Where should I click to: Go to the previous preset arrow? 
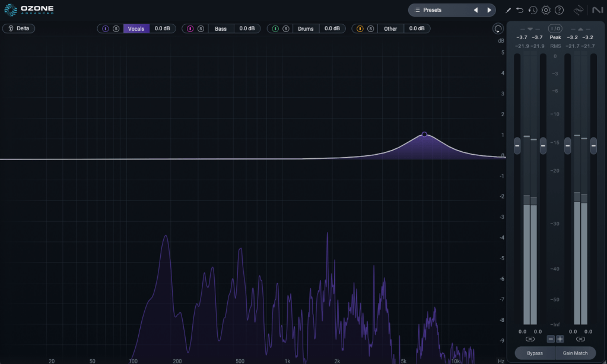tap(475, 10)
